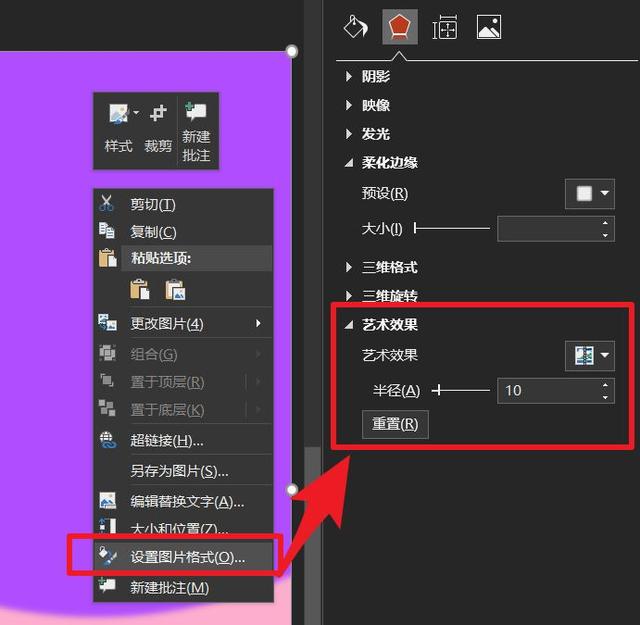Select the Effects pentagon tab icon
Image resolution: width=640 pixels, height=625 pixels.
400,27
